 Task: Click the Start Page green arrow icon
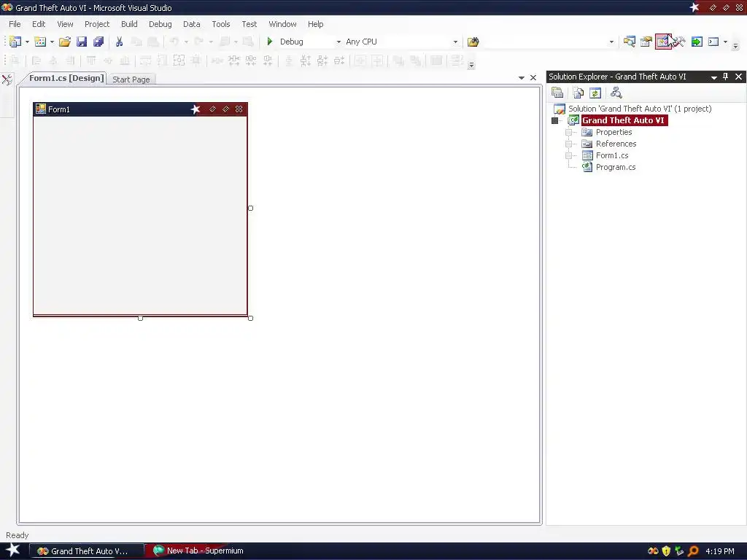tap(697, 42)
